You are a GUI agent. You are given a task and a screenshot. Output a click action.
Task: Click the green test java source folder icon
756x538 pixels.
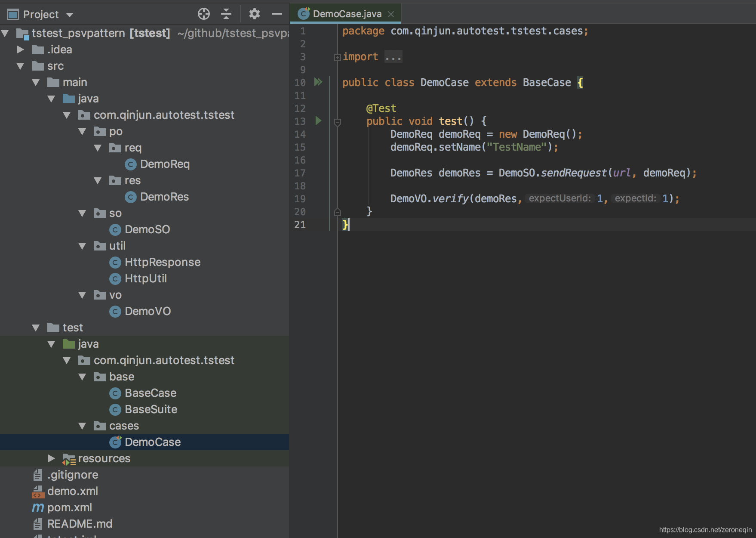(69, 344)
